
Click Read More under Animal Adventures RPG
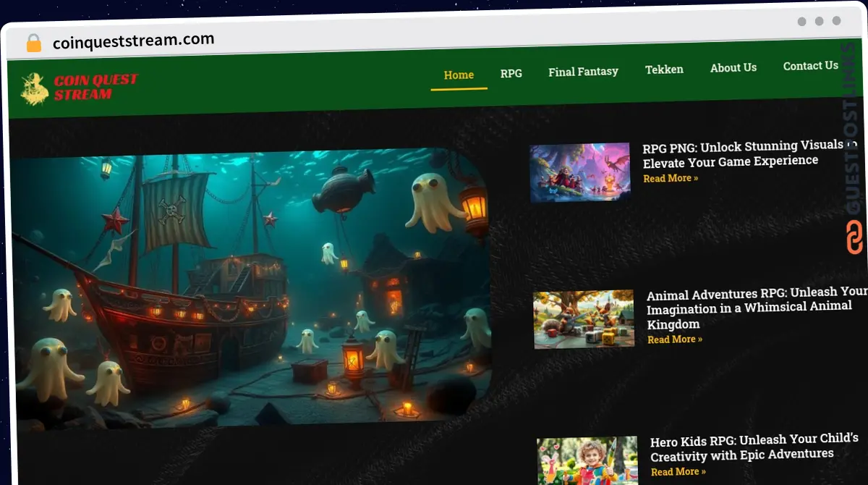coord(675,339)
